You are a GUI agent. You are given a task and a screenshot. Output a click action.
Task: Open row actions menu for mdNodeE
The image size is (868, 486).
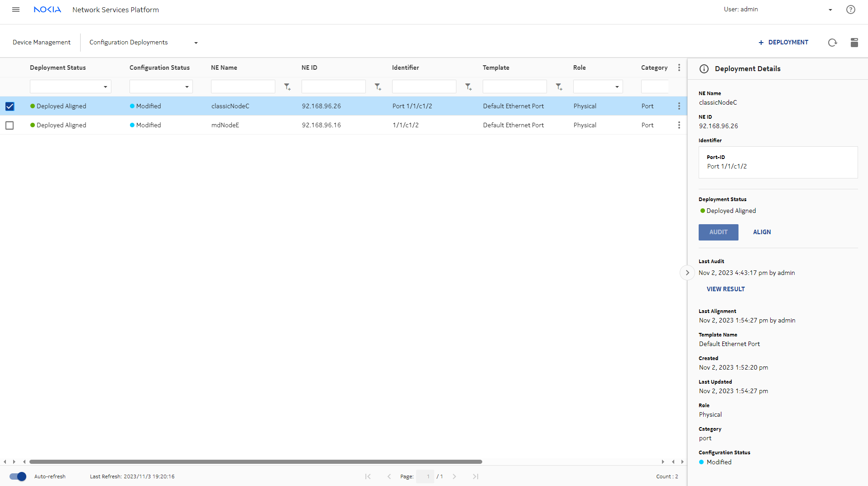tap(679, 125)
